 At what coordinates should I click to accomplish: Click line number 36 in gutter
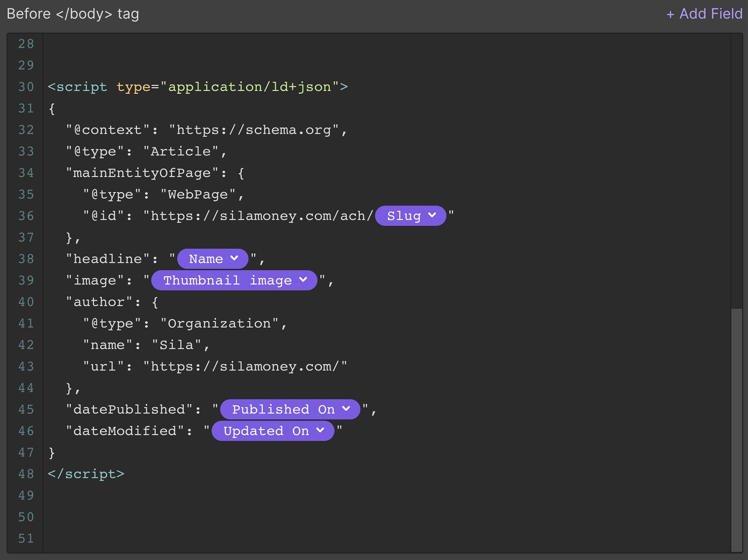point(26,216)
